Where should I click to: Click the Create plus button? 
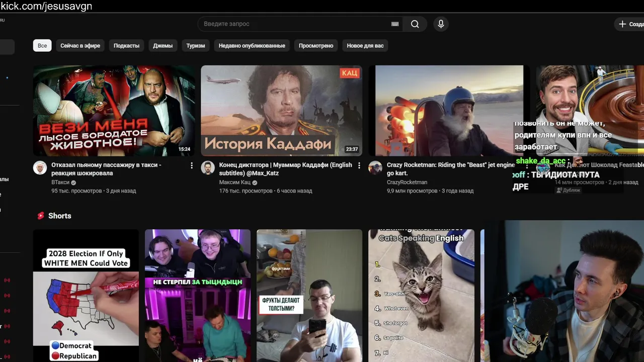pyautogui.click(x=629, y=24)
